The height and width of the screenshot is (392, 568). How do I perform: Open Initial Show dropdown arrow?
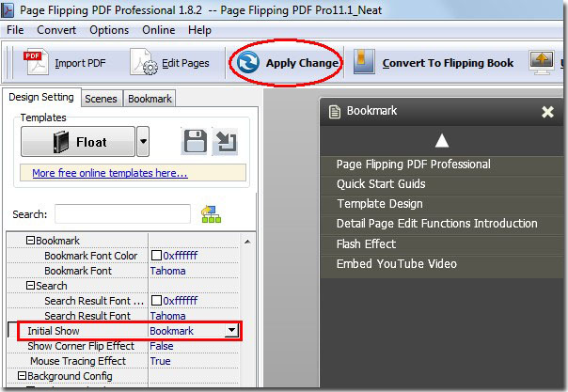point(231,331)
